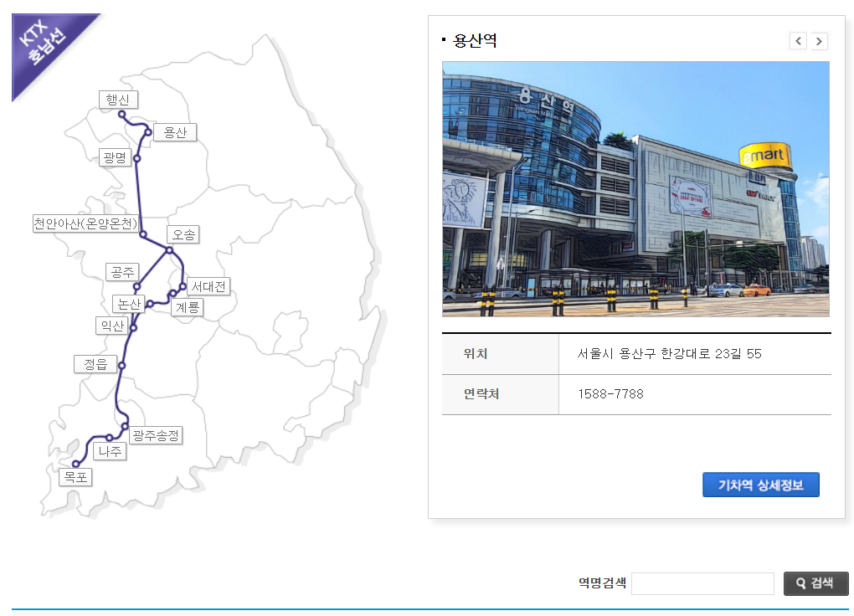Select the 서대전 station label
The width and height of the screenshot is (854, 616).
pos(208,286)
